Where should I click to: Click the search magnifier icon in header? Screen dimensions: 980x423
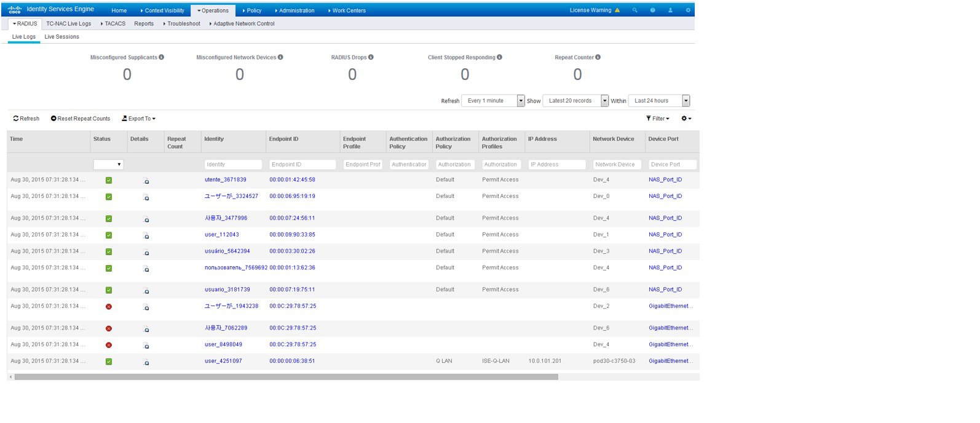coord(635,10)
